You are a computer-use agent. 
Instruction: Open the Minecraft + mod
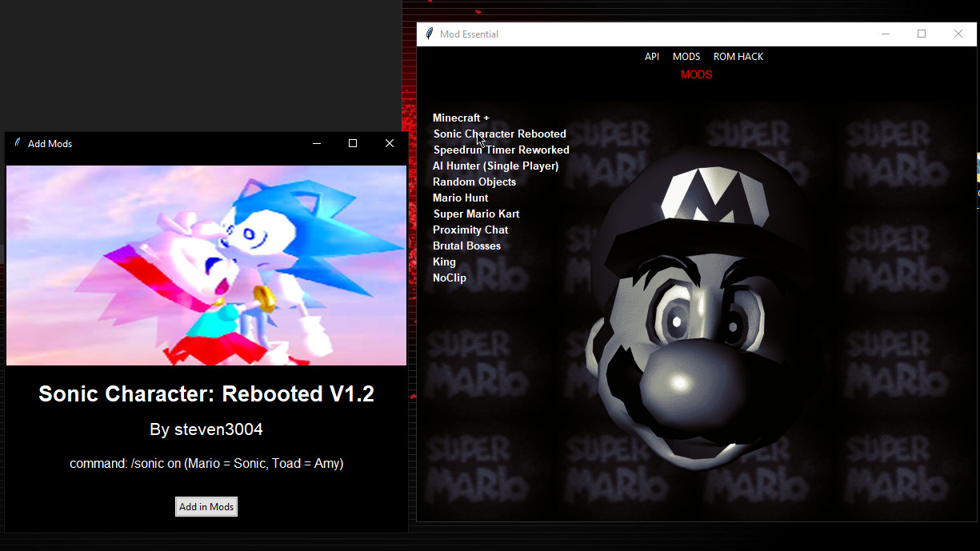[461, 118]
